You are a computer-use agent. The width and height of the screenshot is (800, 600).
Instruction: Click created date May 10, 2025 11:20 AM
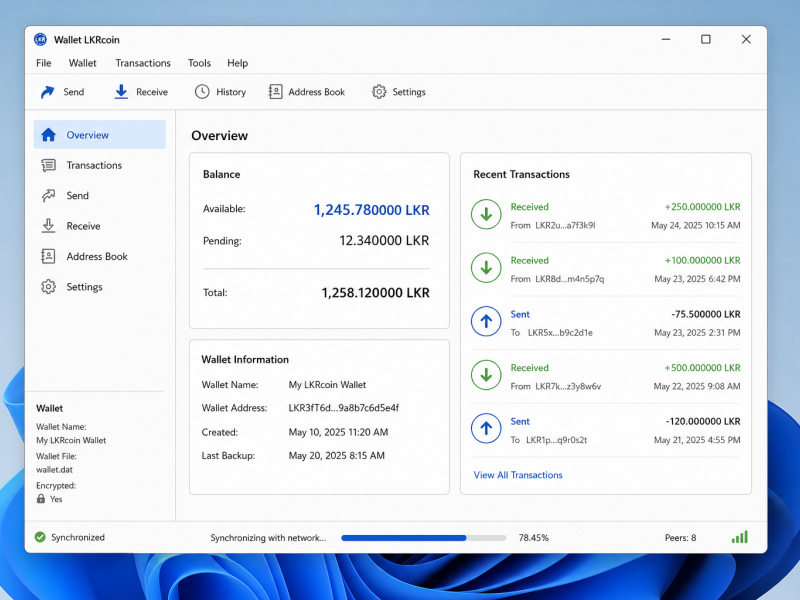338,432
